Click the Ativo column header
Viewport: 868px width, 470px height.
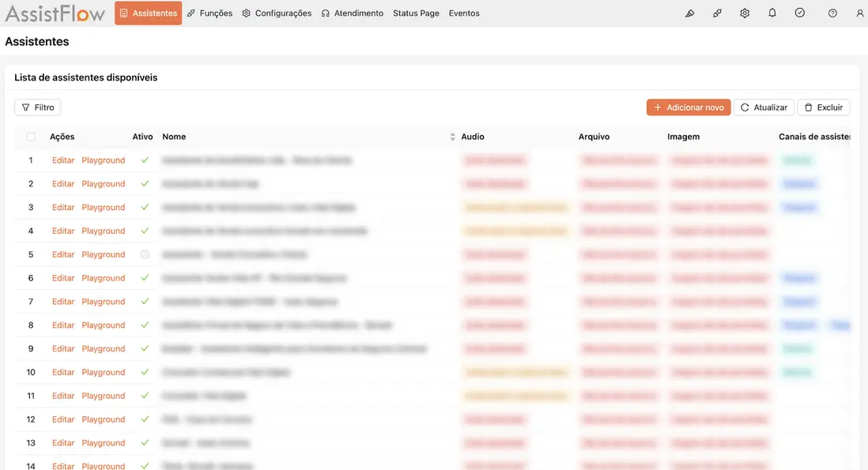point(142,137)
